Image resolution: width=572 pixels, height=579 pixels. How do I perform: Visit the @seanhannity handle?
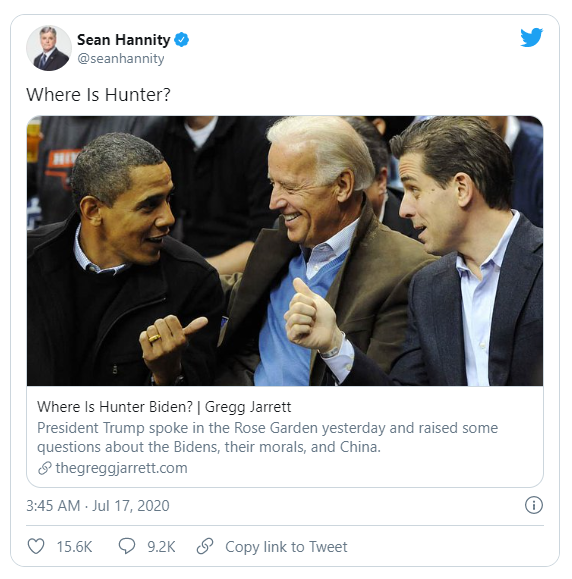tap(121, 59)
